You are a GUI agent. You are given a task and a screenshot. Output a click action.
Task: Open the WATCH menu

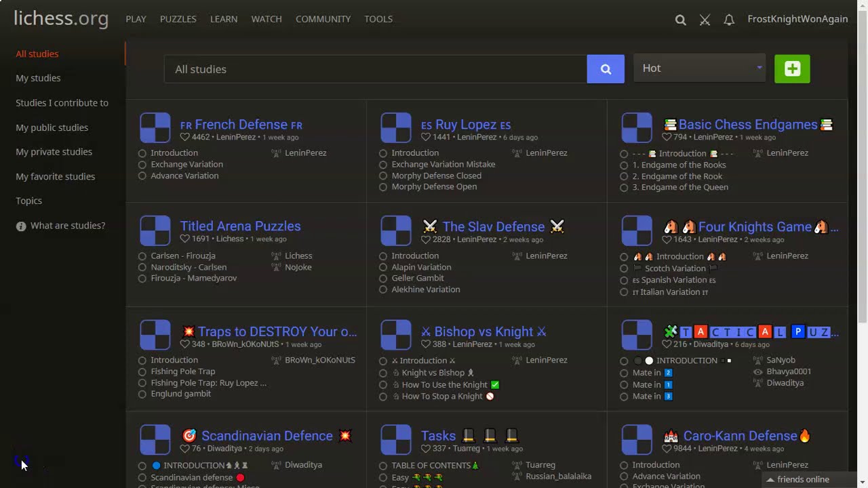267,19
